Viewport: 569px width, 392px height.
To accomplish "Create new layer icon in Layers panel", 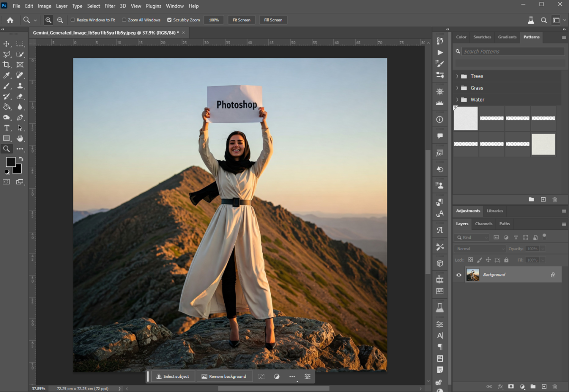I will click(x=544, y=387).
